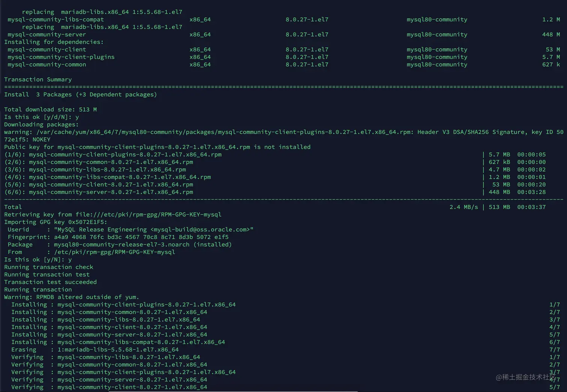Click the "Transaction test succeeded" line

click(50, 282)
